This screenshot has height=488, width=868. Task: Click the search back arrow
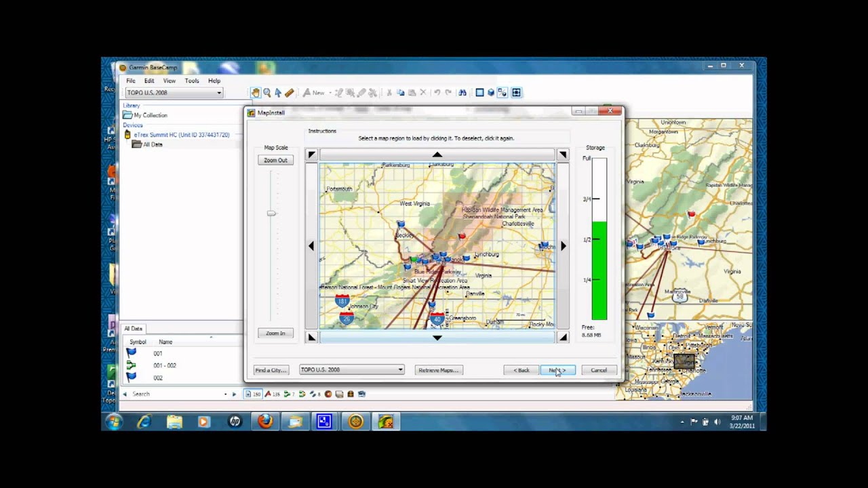click(x=125, y=394)
